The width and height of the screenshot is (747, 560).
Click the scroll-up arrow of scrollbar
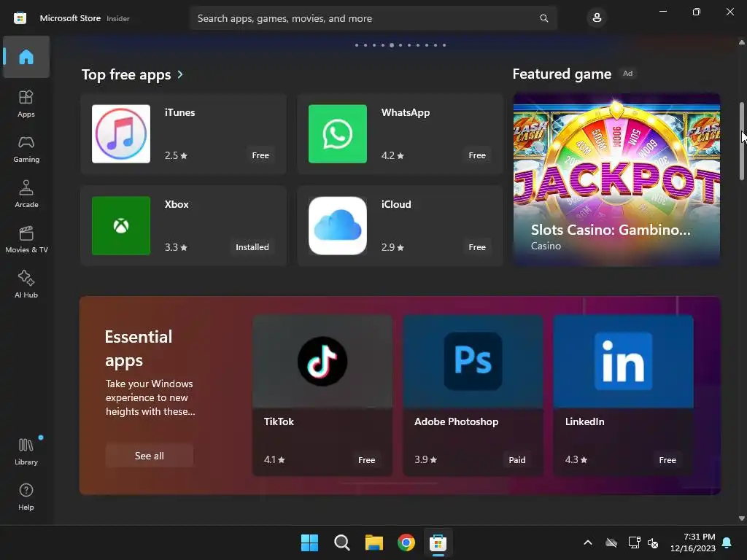[742, 42]
